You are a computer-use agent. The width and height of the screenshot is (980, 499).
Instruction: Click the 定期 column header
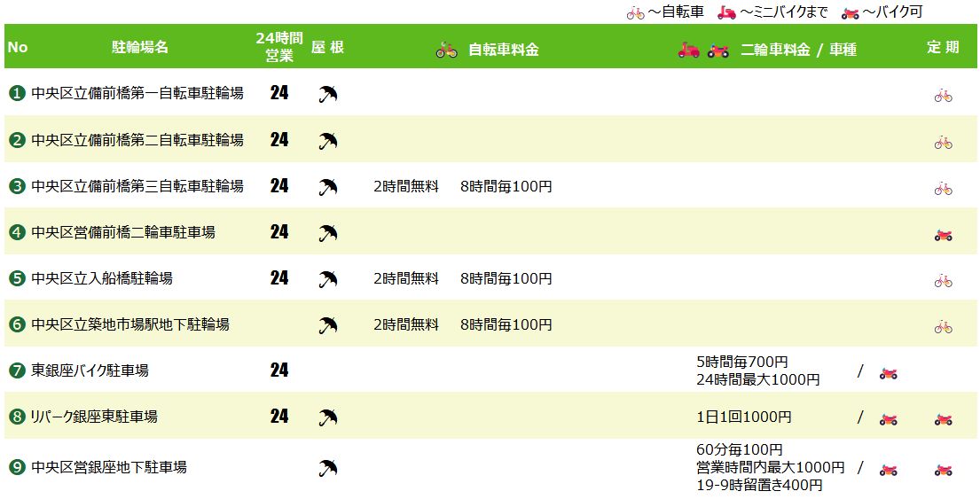click(943, 48)
